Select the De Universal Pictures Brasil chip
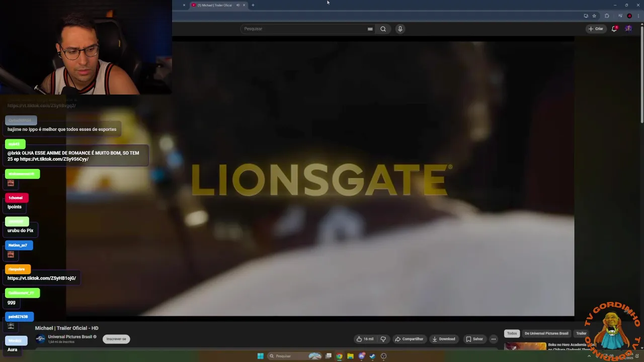 pos(546,333)
